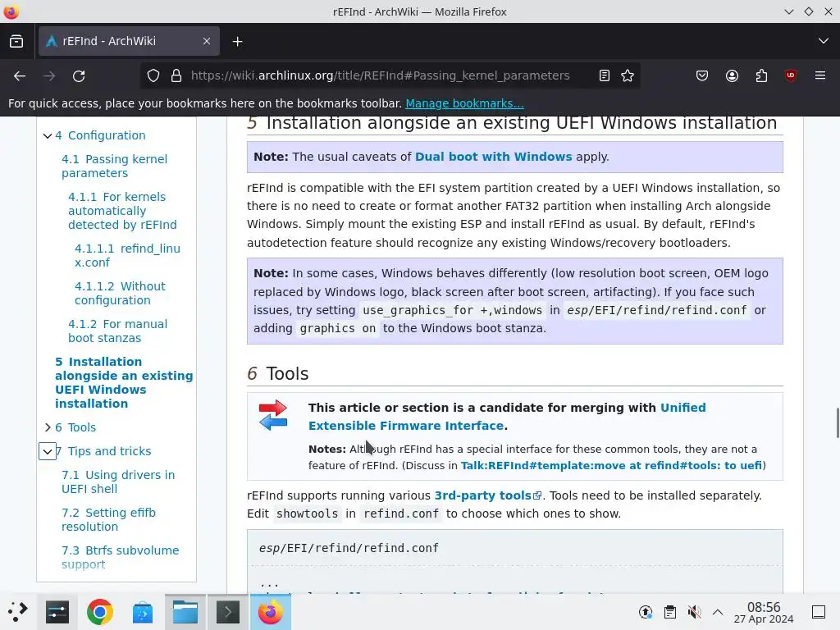Viewport: 840px width, 630px height.
Task: Open a new browser tab
Action: tap(237, 41)
